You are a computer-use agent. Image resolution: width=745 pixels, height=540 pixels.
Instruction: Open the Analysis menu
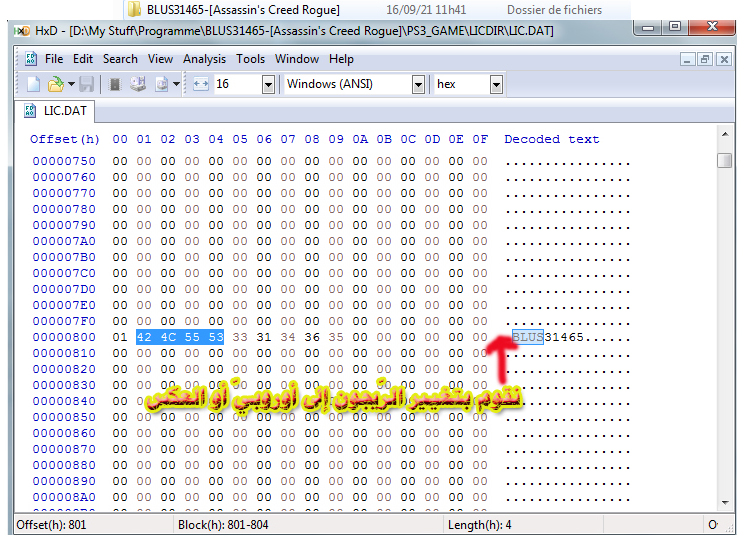[204, 59]
